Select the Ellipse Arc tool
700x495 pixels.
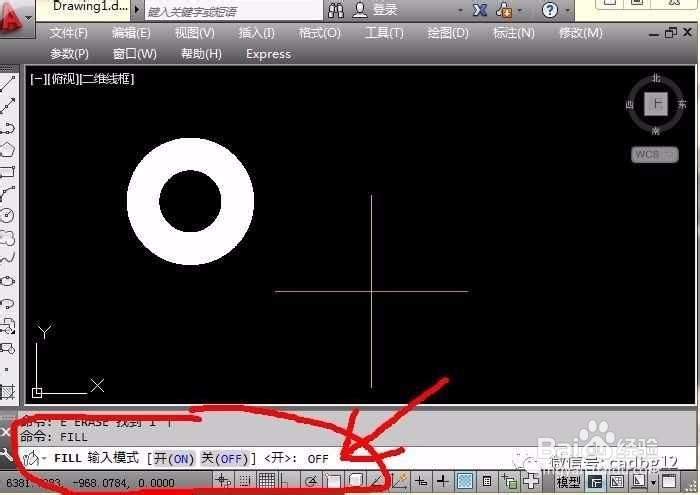coord(8,304)
